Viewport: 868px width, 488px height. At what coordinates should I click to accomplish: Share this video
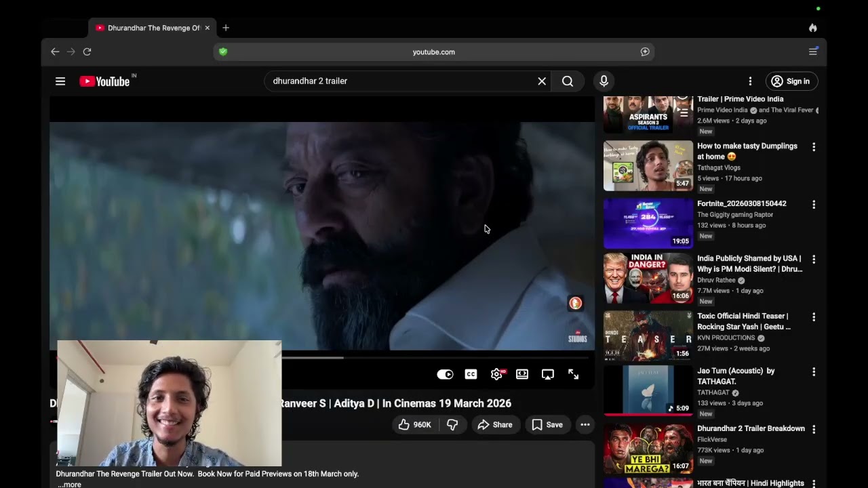(x=496, y=425)
